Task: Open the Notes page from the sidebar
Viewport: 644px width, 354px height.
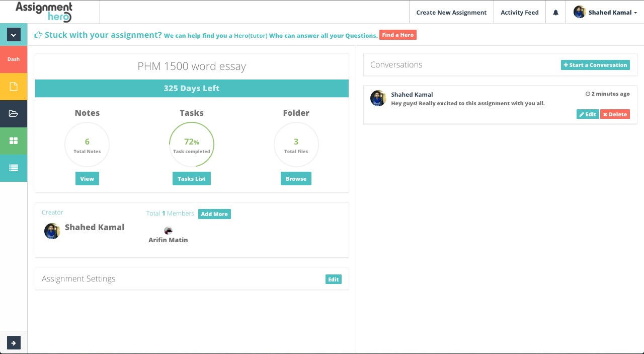Action: [x=14, y=87]
